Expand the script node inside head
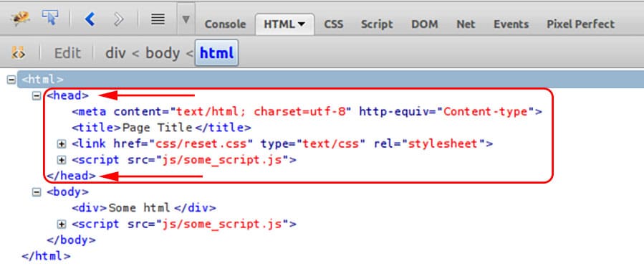Screen dimensions: 644x274 click(x=62, y=160)
